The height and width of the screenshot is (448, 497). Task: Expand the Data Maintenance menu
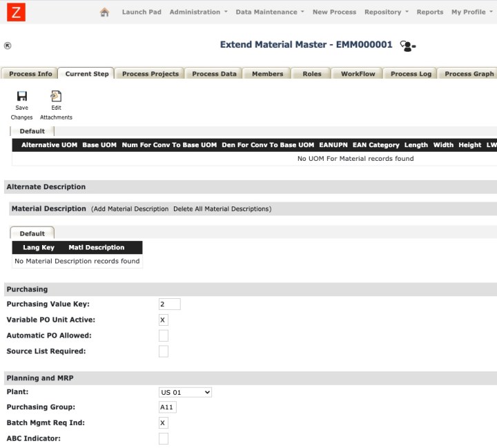pyautogui.click(x=270, y=12)
